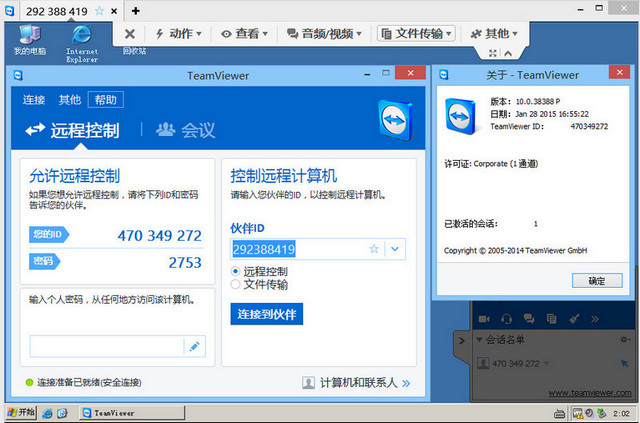Click the pencil icon beside personal password field
This screenshot has width=640, height=423.
(195, 346)
